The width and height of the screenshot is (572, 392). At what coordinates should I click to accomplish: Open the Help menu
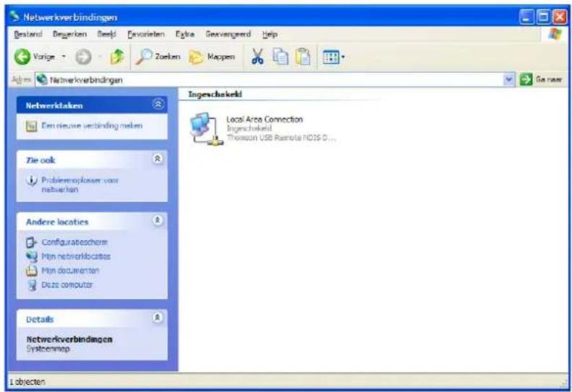[269, 34]
